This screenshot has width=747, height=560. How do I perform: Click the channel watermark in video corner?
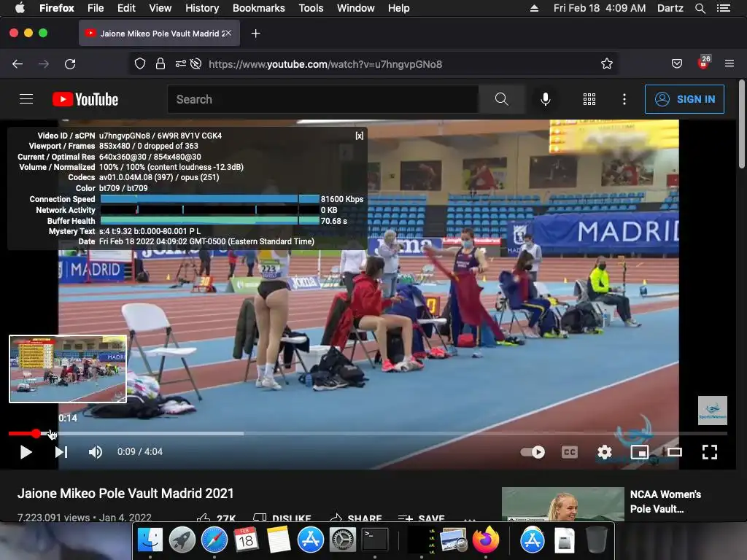click(712, 410)
